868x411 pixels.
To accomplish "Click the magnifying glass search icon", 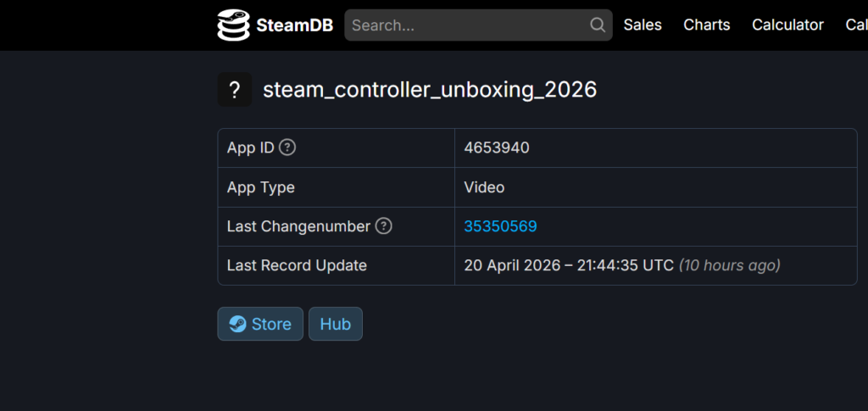I will click(x=598, y=25).
